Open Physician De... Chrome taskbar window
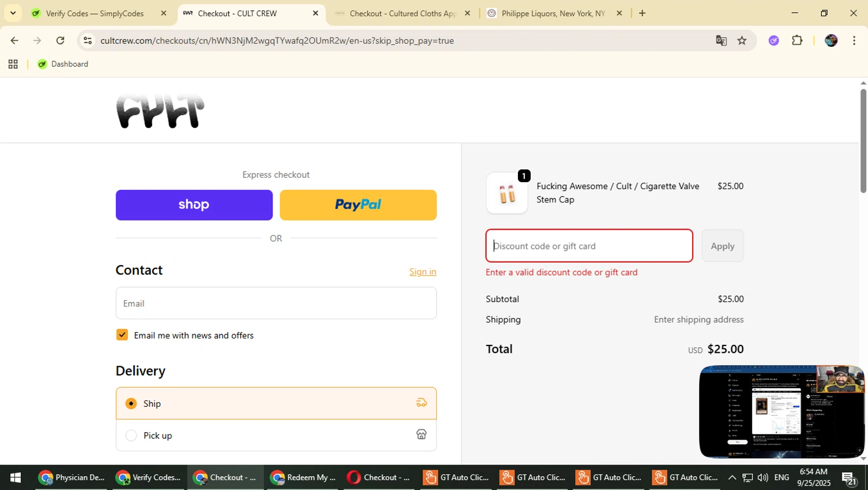 72,477
